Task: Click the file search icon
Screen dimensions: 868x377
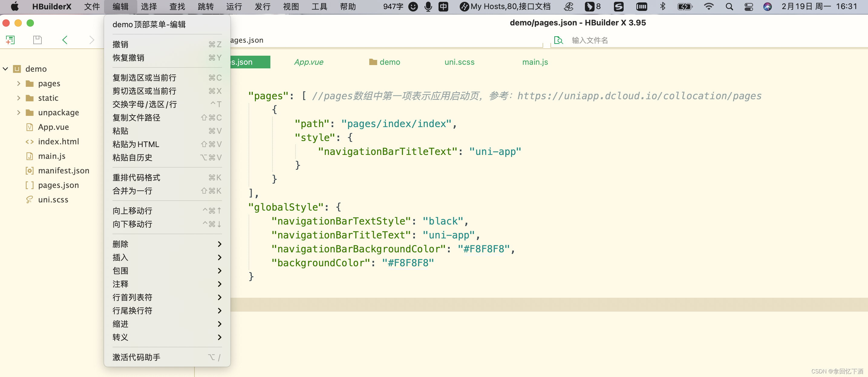Action: tap(558, 40)
